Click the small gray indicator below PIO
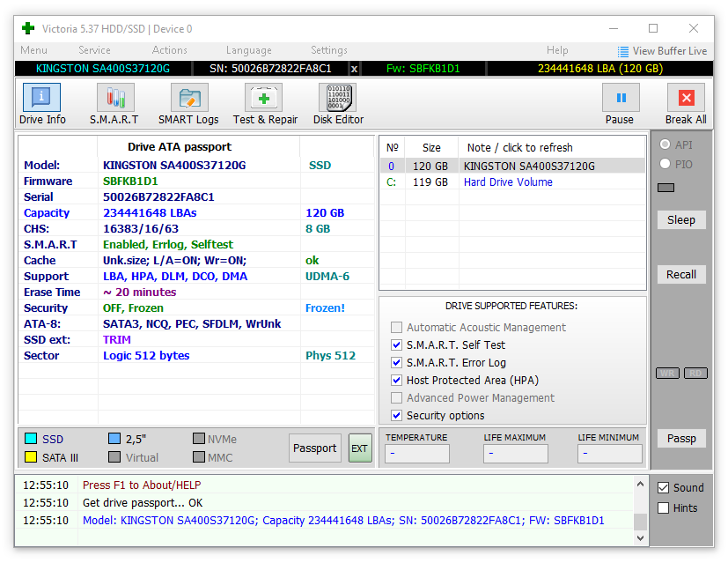Viewport: 728px width, 563px height. (x=665, y=188)
